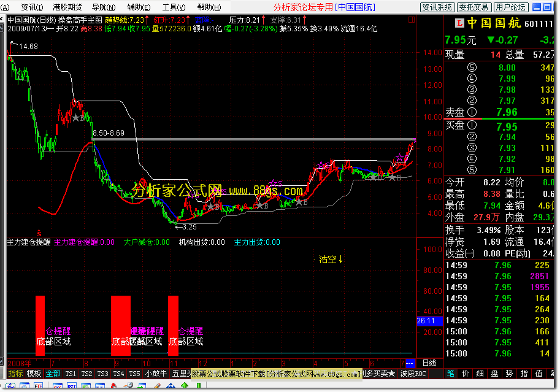Switch to the 价 tab in the quote panel

point(466,374)
